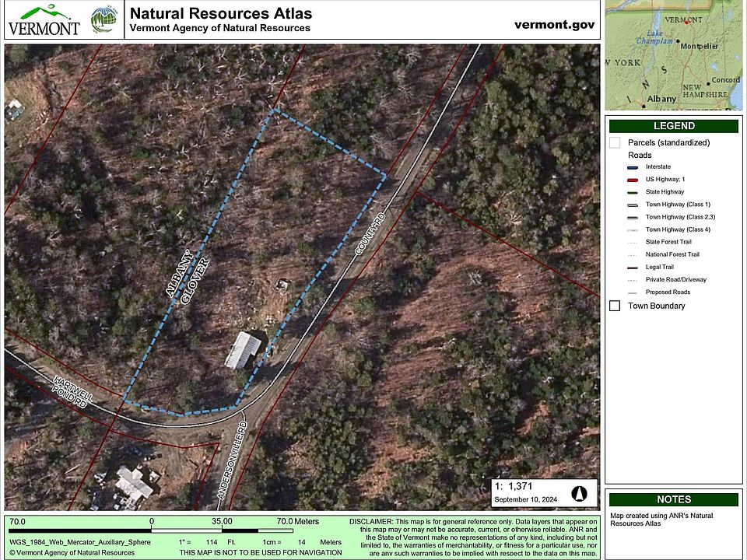Toggle the Parcels (standardized) box
Viewport: 747px width, 560px height.
click(615, 142)
